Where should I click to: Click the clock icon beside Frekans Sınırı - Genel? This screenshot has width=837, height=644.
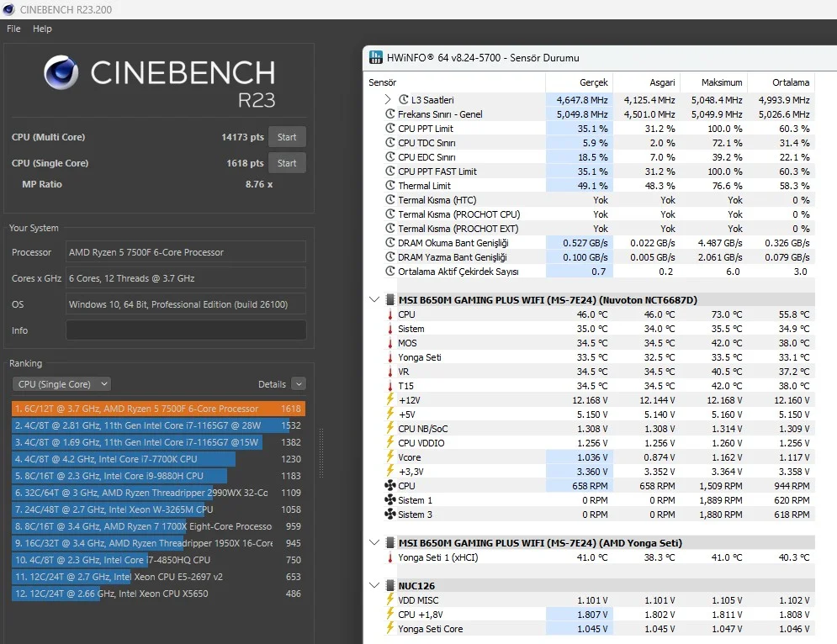coord(390,113)
